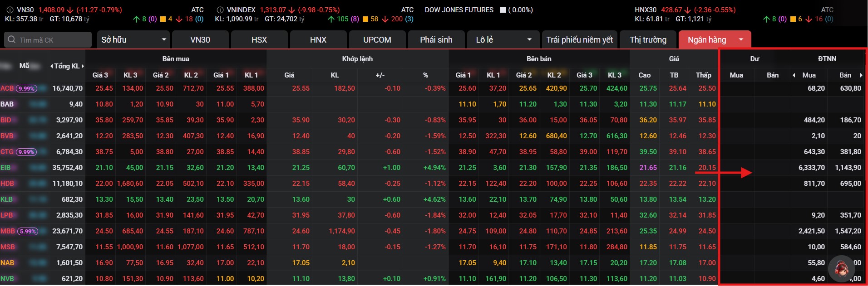868x286 pixels.
Task: Open the ACB stock ticker
Action: point(7,88)
